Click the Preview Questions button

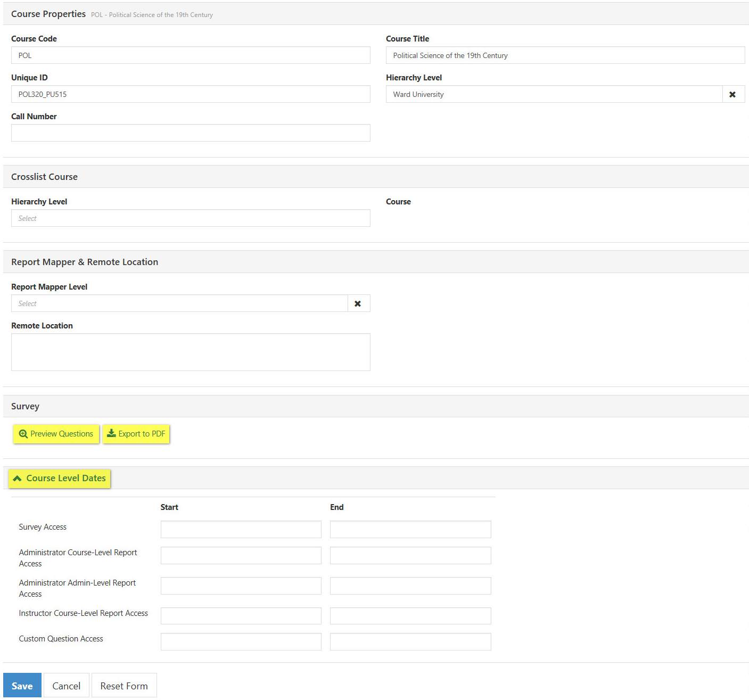tap(56, 434)
